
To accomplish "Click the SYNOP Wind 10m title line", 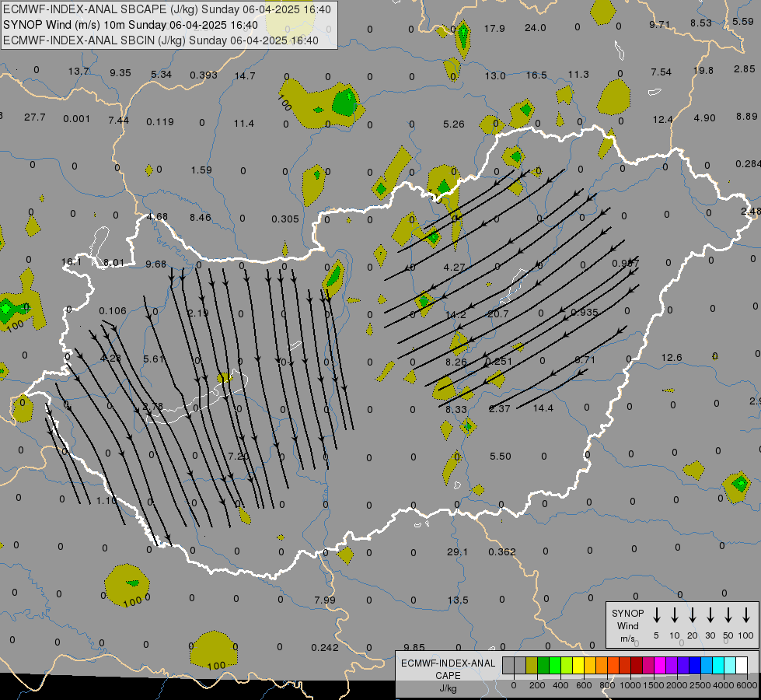I will tap(130, 25).
